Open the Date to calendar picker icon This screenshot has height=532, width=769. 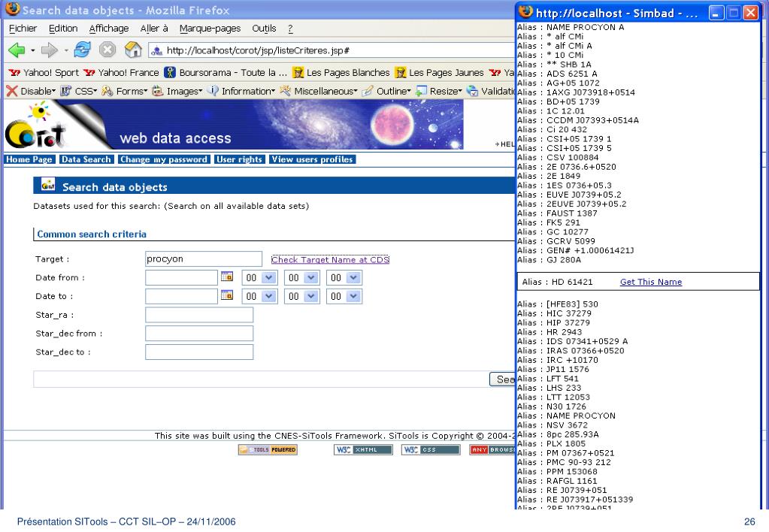(x=227, y=295)
